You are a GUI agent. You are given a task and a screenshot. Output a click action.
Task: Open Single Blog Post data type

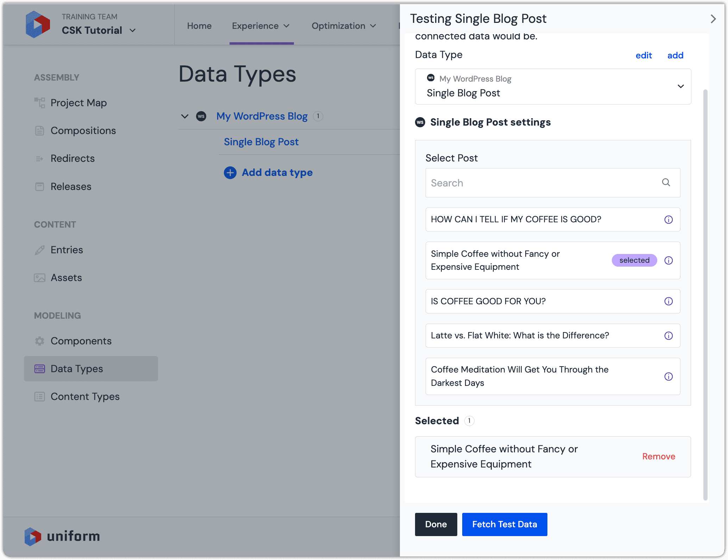(261, 142)
